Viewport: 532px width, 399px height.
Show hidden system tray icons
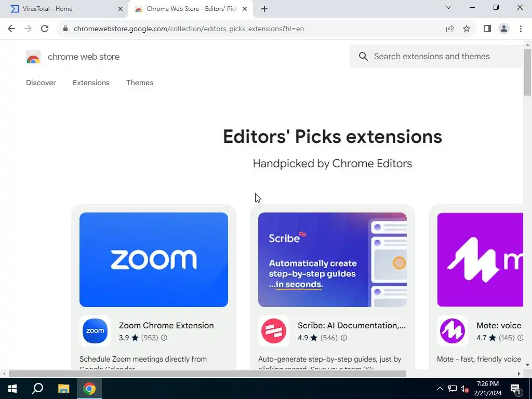[x=440, y=389]
